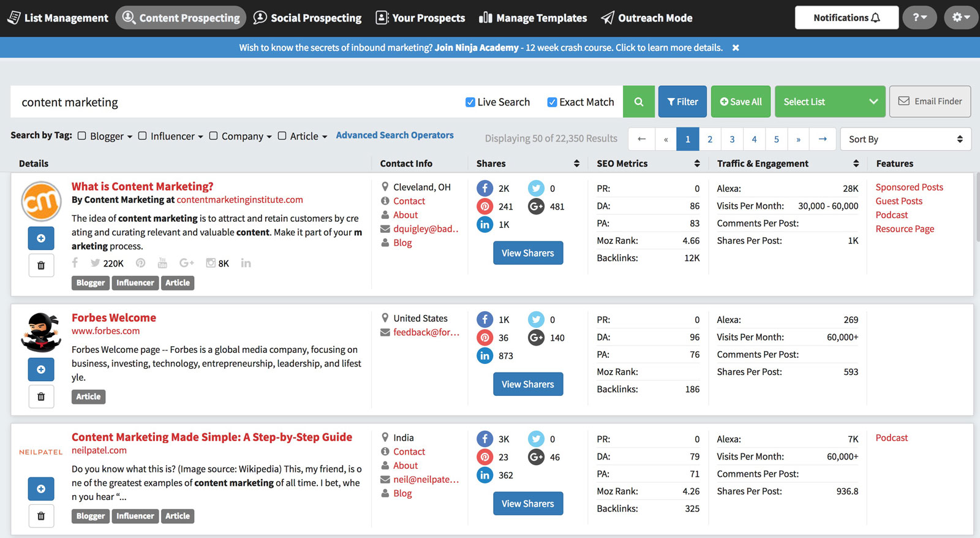Check the Company tag checkbox

(213, 136)
